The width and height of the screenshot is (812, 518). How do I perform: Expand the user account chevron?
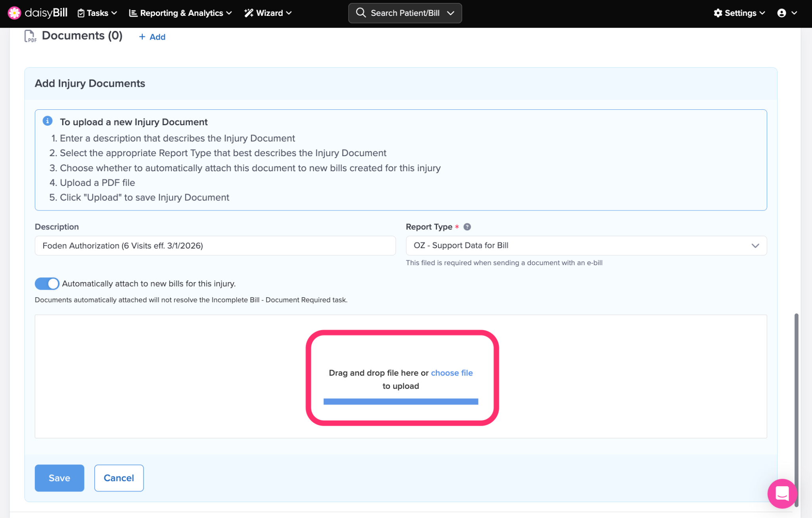[794, 13]
